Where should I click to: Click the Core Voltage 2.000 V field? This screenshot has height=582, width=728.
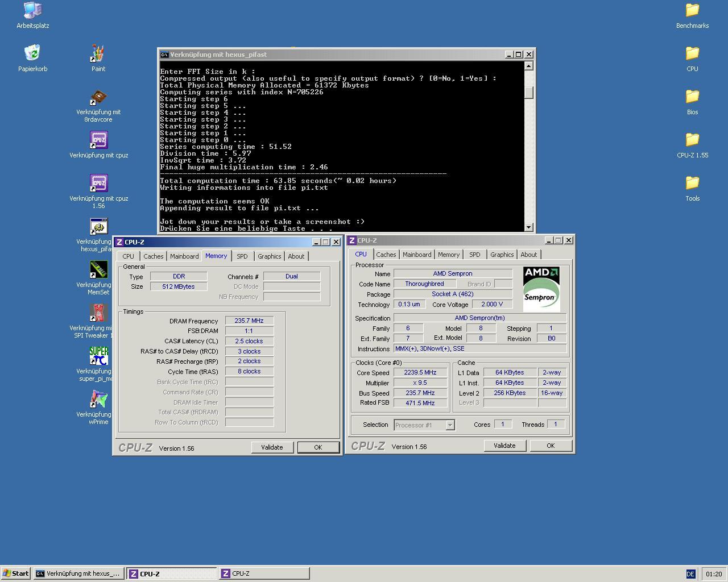[492, 304]
